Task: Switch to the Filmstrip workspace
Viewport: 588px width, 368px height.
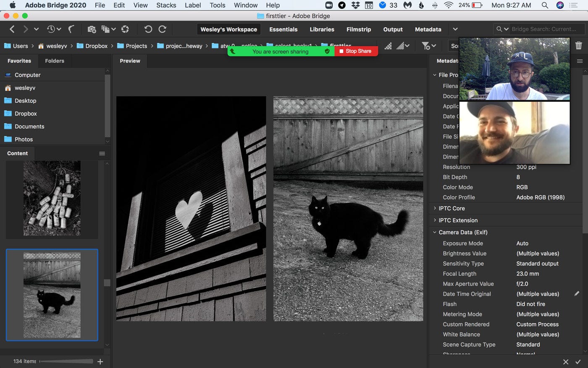Action: coord(358,29)
